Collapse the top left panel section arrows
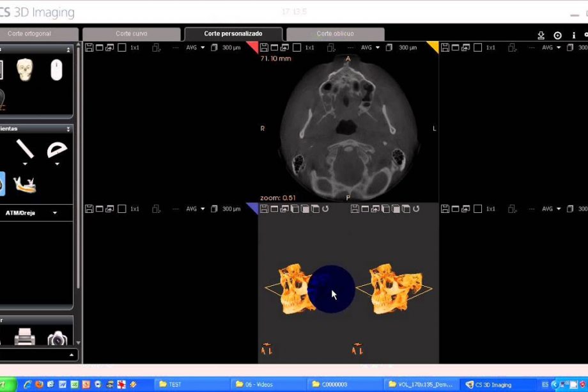 tap(68, 49)
